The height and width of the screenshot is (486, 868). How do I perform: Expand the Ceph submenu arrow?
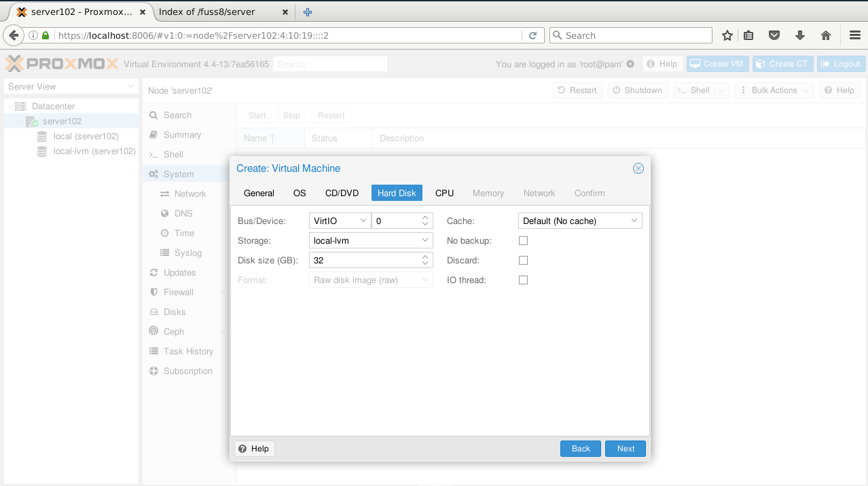223,332
